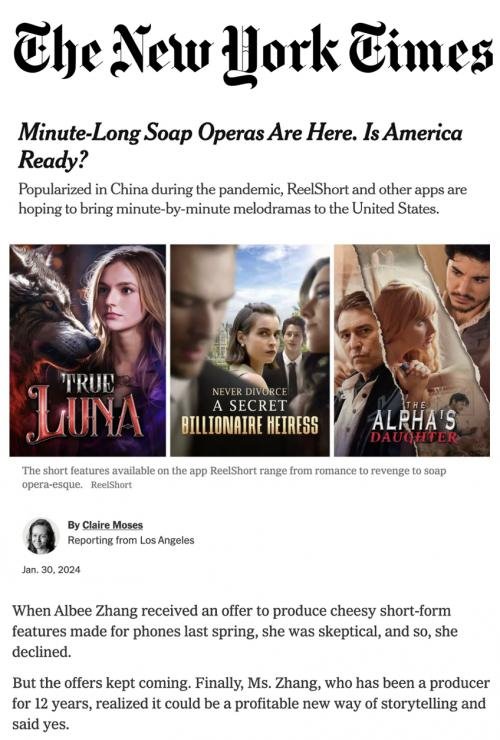The width and height of the screenshot is (500, 740).
Task: Open the Never Divorce A Secret Billionaire Heiress poster
Action: click(x=250, y=350)
